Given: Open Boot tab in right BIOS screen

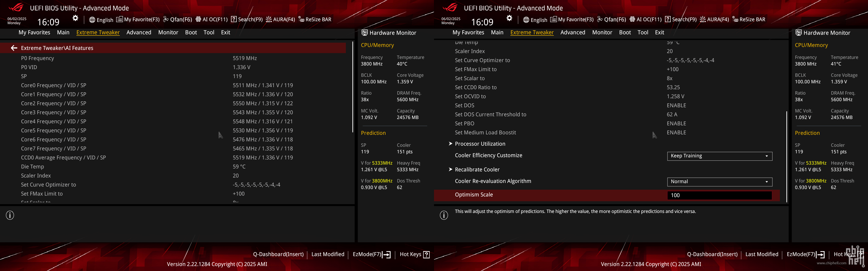Looking at the screenshot, I should pyautogui.click(x=625, y=32).
